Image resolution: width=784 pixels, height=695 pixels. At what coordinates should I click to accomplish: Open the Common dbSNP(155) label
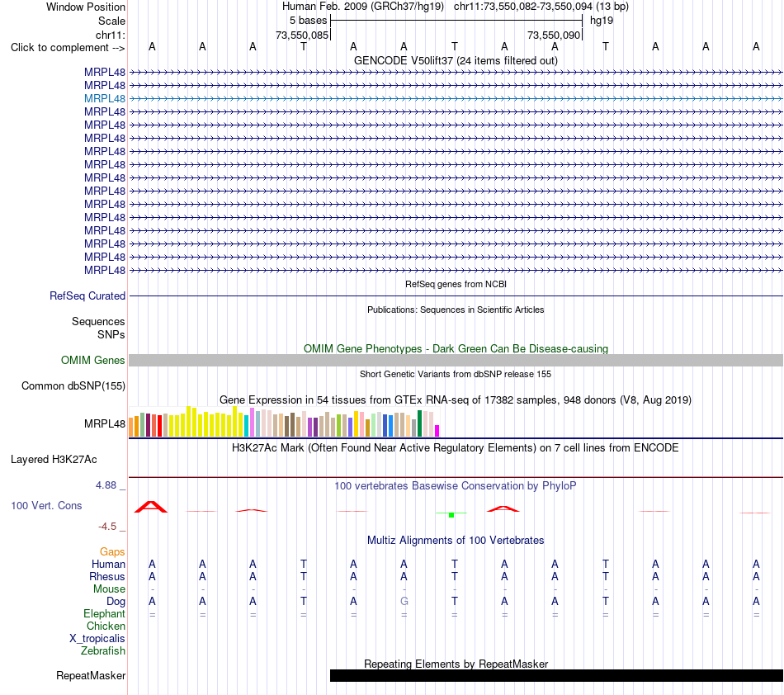73,386
